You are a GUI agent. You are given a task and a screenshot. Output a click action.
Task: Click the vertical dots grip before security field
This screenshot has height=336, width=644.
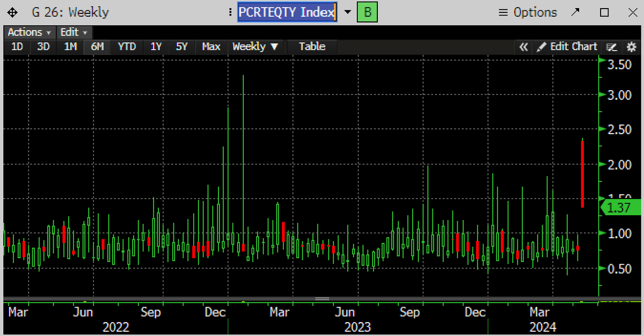(x=230, y=12)
